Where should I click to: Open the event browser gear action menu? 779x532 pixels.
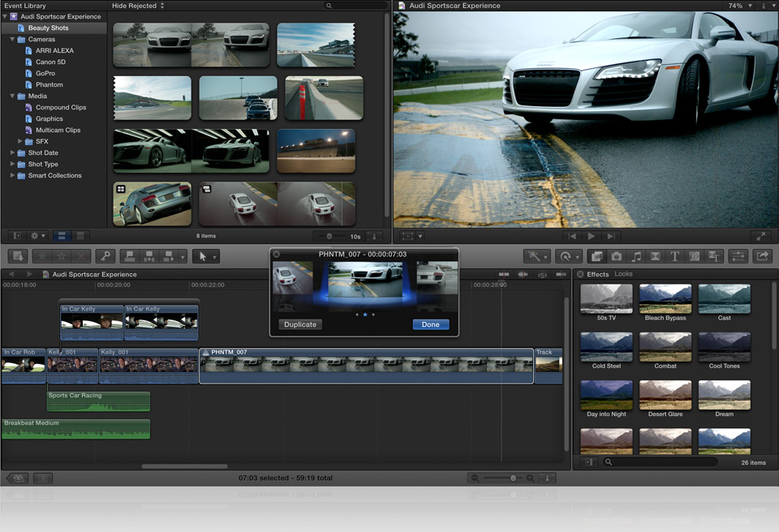click(38, 236)
